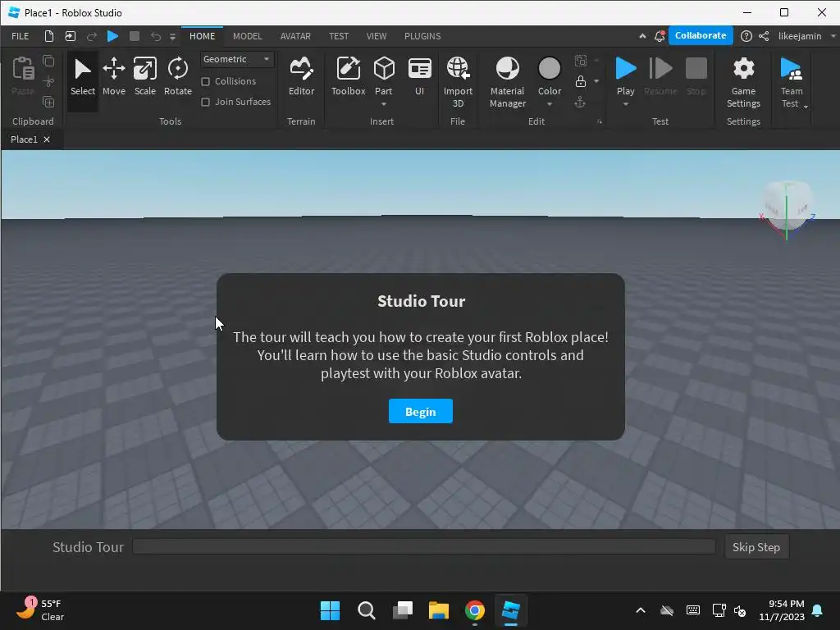Screen dimensions: 840x630
Task: Click the small Play icon in quick access bar
Action: point(112,36)
